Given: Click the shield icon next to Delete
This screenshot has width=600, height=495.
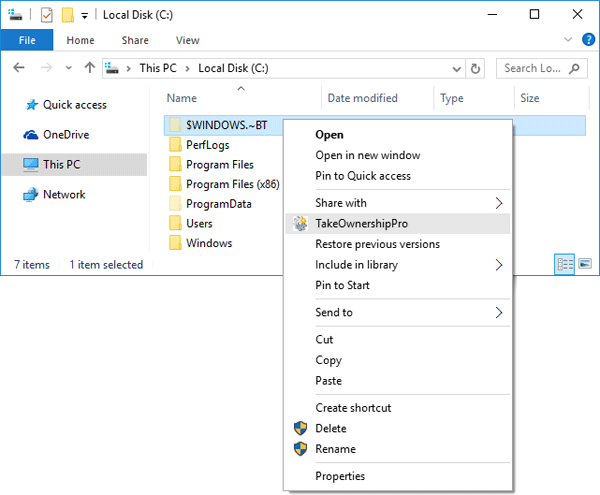Looking at the screenshot, I should click(299, 428).
